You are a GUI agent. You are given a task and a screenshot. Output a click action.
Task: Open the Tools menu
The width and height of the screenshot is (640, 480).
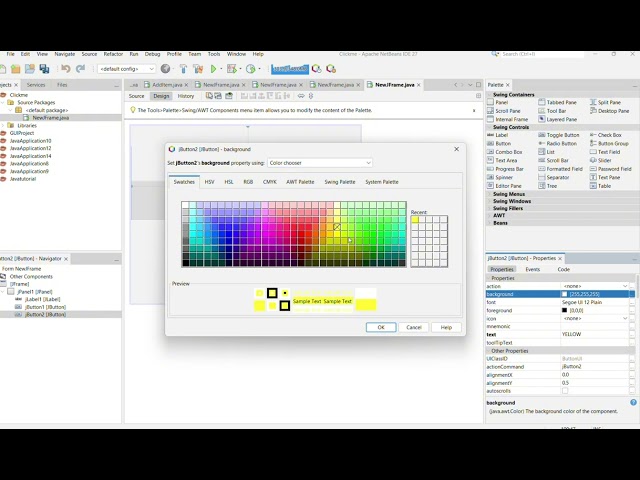click(214, 54)
